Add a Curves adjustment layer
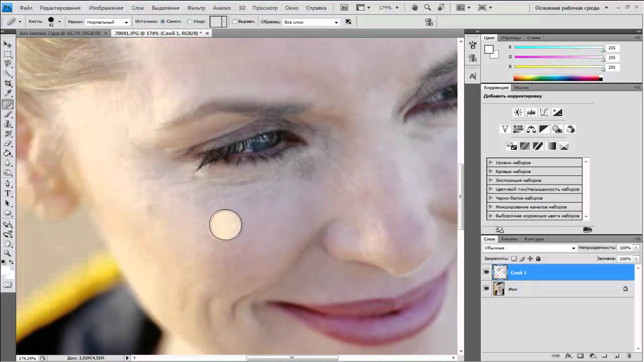The height and width of the screenshot is (362, 644). click(544, 113)
